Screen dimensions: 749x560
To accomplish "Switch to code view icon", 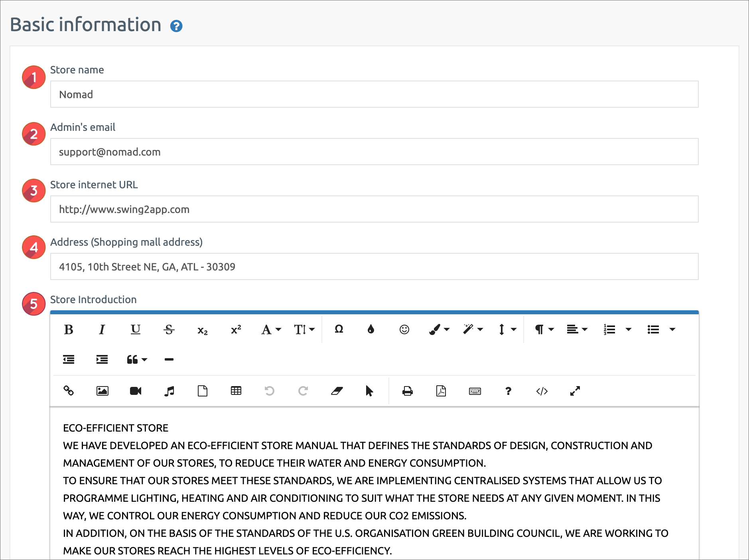I will [542, 391].
